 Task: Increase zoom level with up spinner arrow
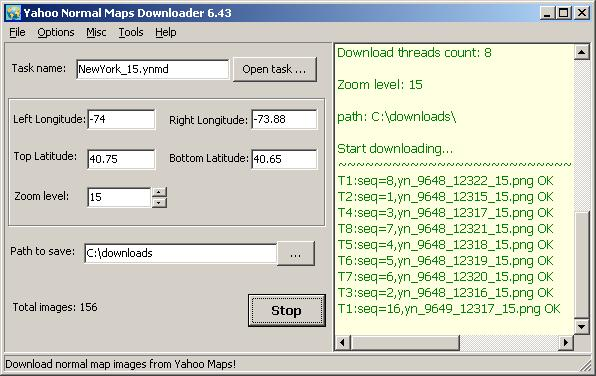tap(159, 192)
